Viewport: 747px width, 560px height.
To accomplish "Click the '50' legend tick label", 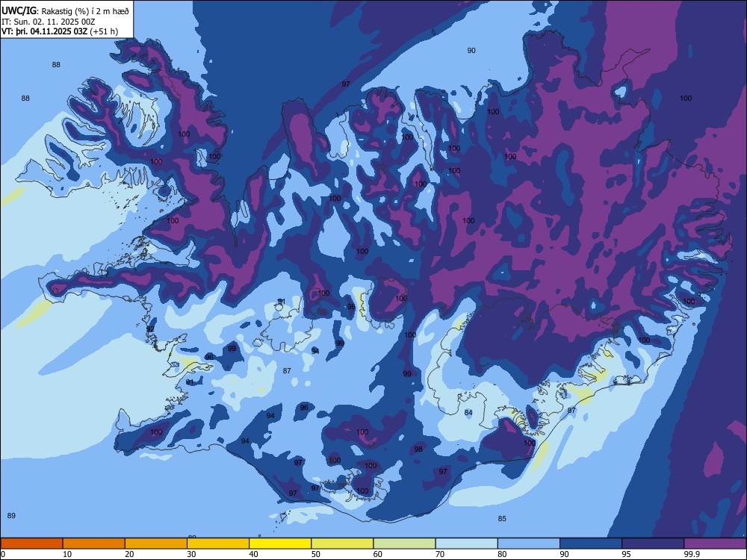I will point(315,554).
